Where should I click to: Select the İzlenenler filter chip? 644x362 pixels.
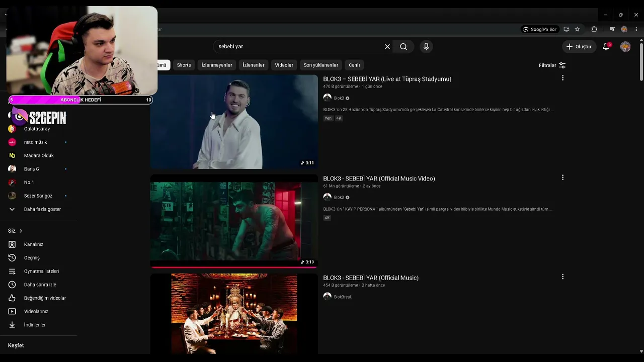pyautogui.click(x=254, y=65)
